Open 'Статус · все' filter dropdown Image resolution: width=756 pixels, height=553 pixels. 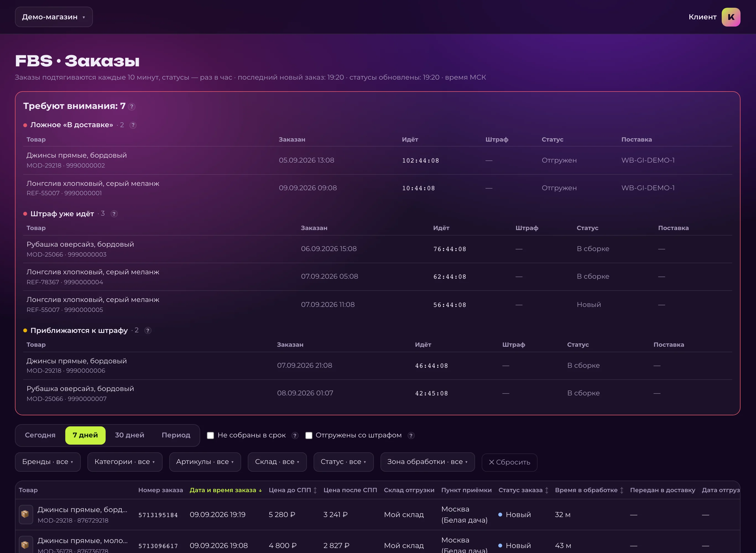click(x=343, y=462)
